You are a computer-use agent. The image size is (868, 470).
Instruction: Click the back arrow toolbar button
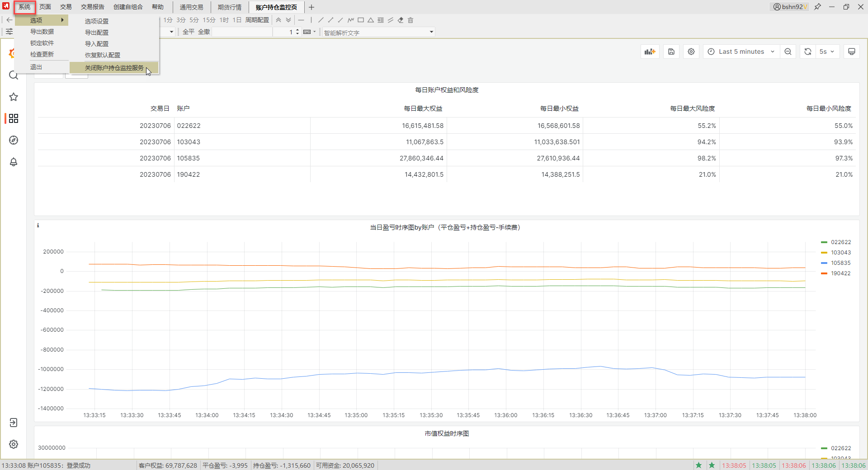click(x=9, y=20)
